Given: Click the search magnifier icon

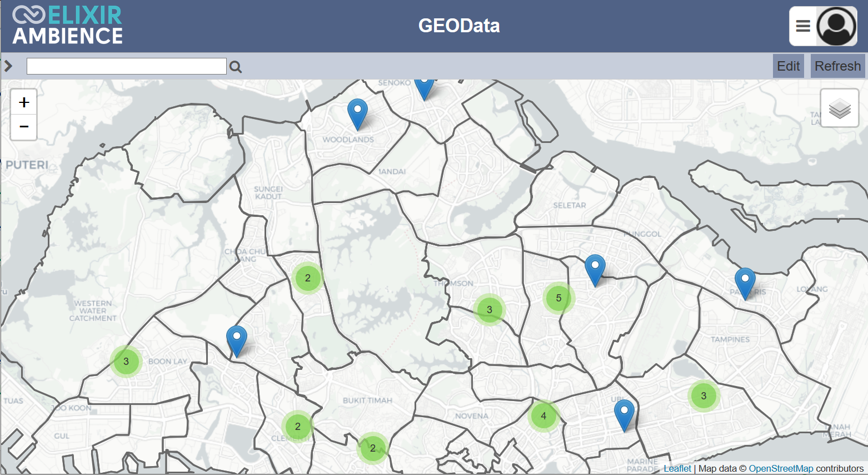Looking at the screenshot, I should [x=236, y=67].
